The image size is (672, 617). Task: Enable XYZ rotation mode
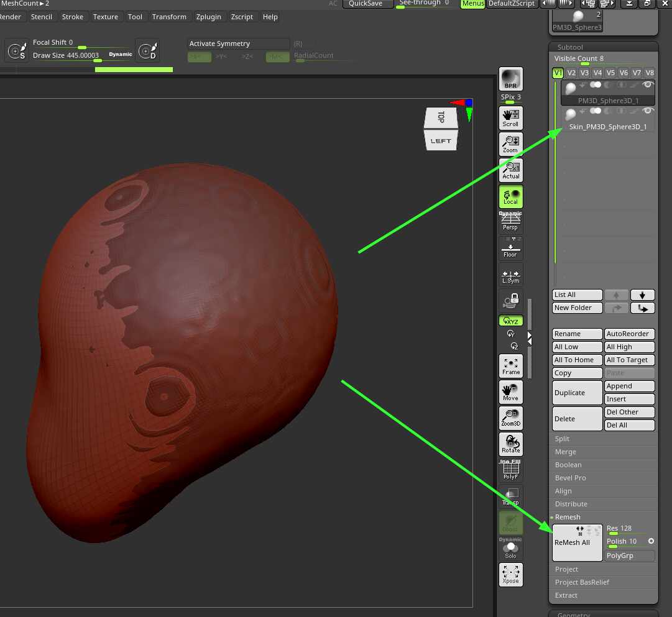pyautogui.click(x=510, y=321)
